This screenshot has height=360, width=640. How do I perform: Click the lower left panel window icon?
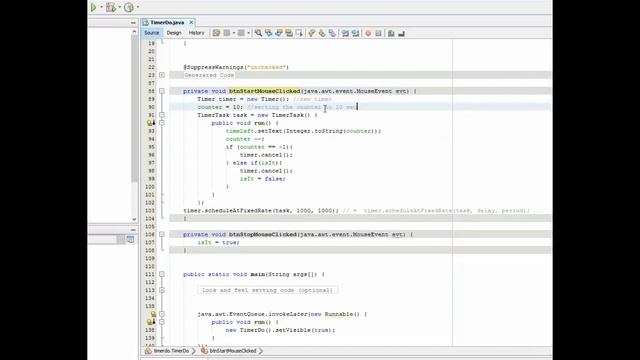pyautogui.click(x=130, y=240)
